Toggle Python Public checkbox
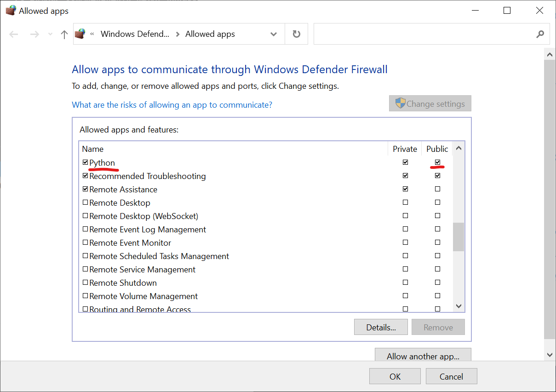 437,162
